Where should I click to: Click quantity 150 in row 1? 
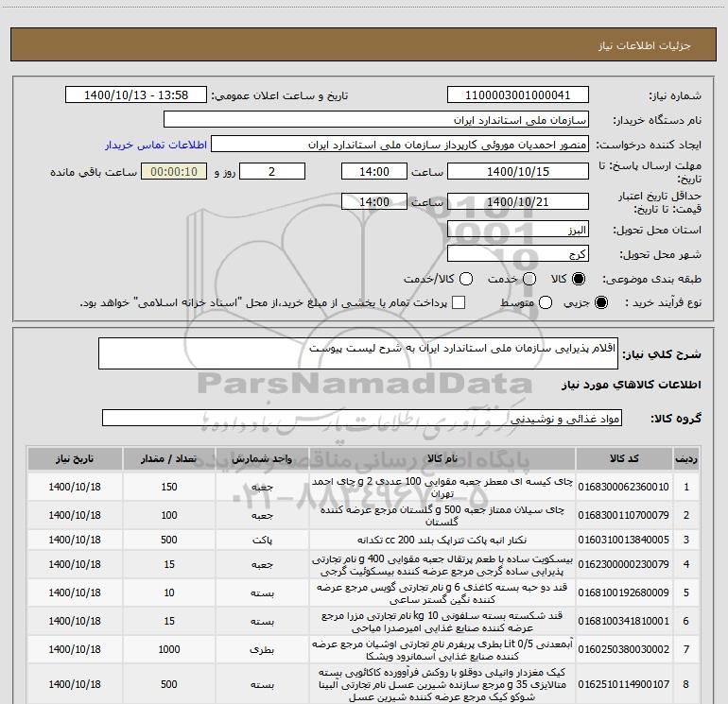169,487
